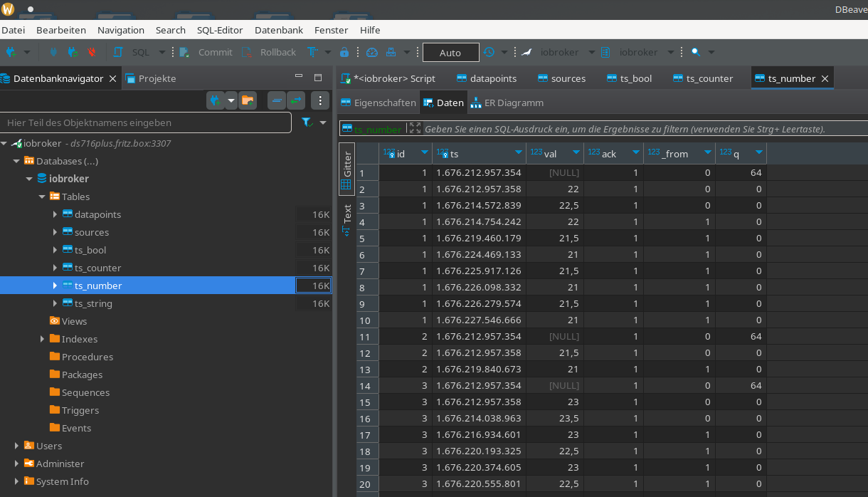Open a new SQL script editor
Image resolution: width=868 pixels, height=497 pixels.
click(x=118, y=52)
